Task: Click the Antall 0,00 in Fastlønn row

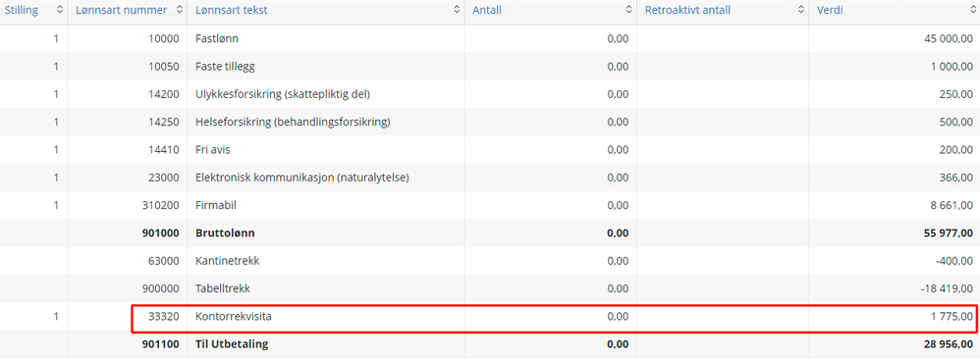Action: click(x=618, y=38)
